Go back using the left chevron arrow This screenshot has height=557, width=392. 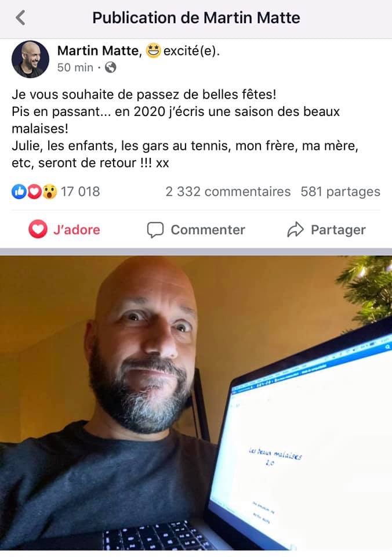[x=21, y=18]
